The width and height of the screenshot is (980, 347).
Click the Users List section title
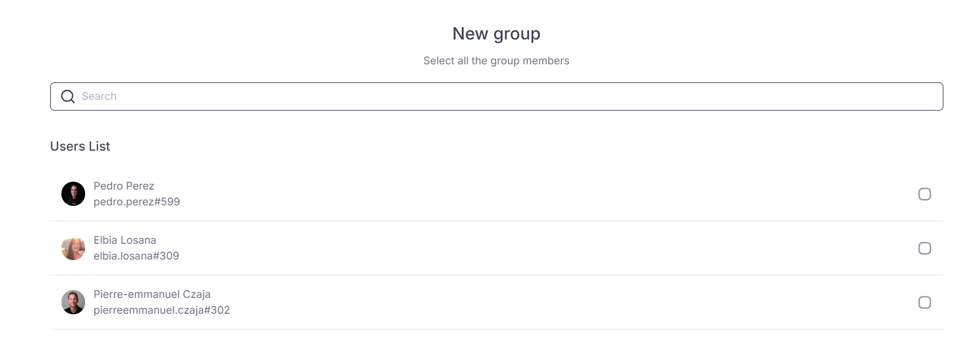80,147
